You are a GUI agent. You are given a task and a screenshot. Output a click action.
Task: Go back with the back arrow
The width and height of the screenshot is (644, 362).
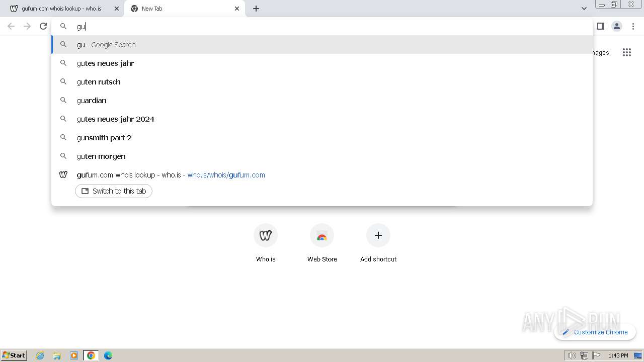pos(11,26)
